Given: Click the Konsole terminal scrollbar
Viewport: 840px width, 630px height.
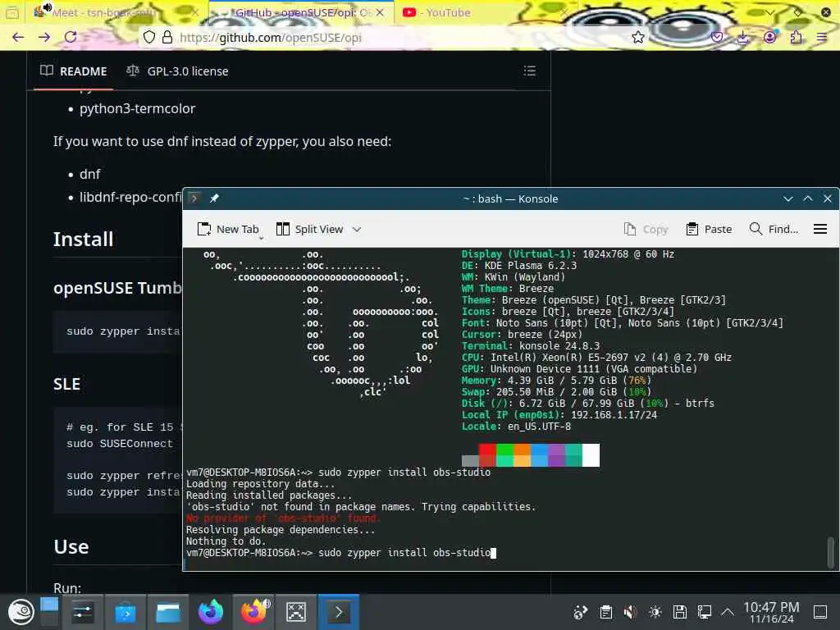Looking at the screenshot, I should 831,553.
